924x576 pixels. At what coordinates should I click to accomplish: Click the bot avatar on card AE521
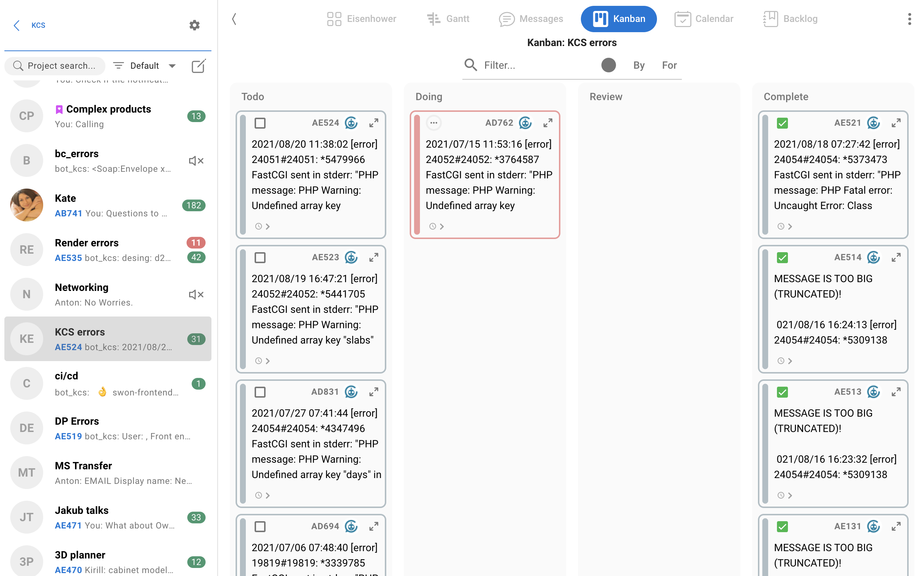pyautogui.click(x=873, y=123)
